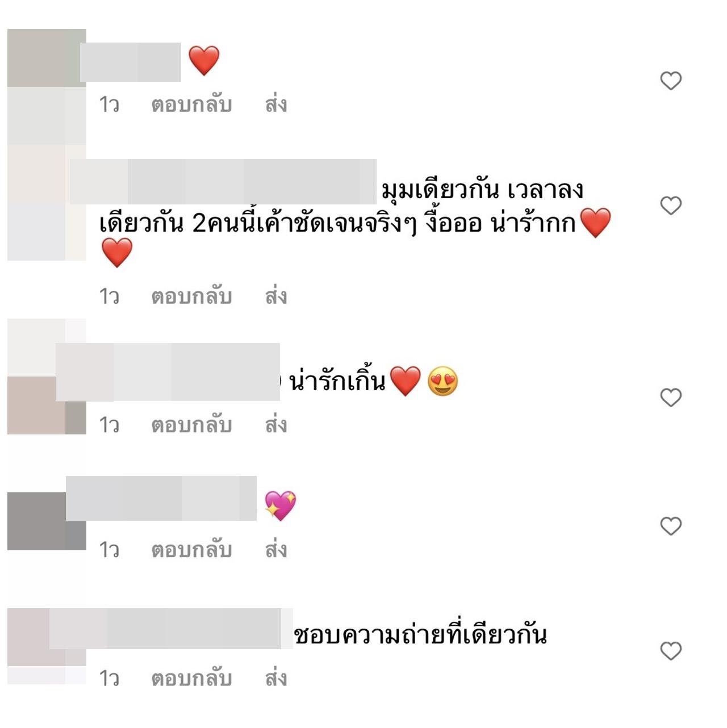Reply (ตอบกลับ) to the sparkling heart comment
The height and width of the screenshot is (728, 727).
point(191,550)
